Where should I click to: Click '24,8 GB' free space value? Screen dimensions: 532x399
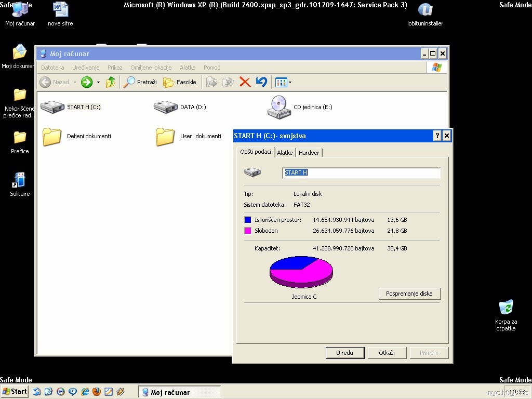[x=397, y=231]
